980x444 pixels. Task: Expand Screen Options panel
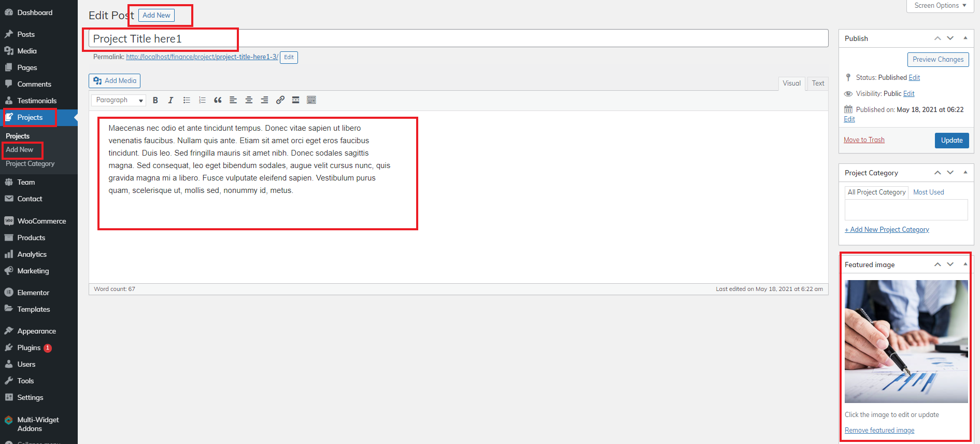940,6
